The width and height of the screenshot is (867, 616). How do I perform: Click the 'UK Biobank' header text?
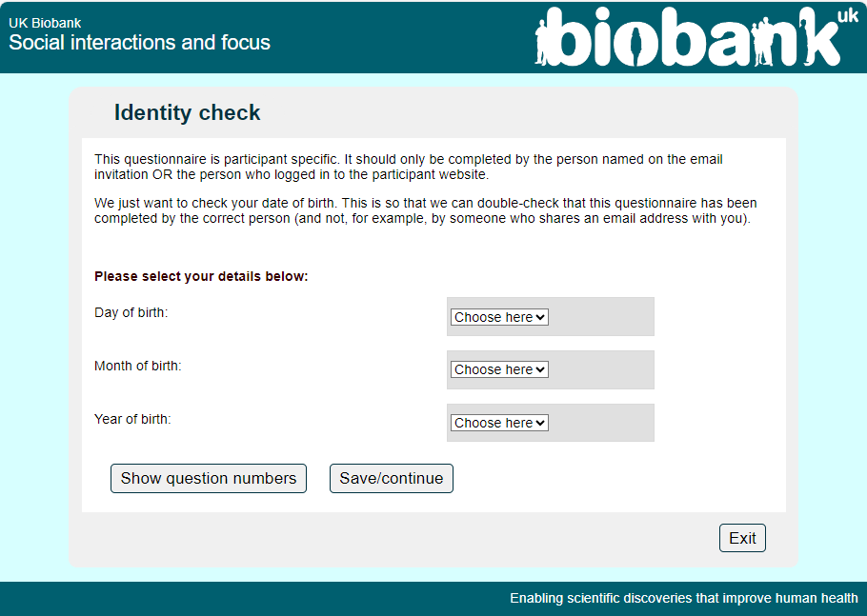pyautogui.click(x=45, y=23)
